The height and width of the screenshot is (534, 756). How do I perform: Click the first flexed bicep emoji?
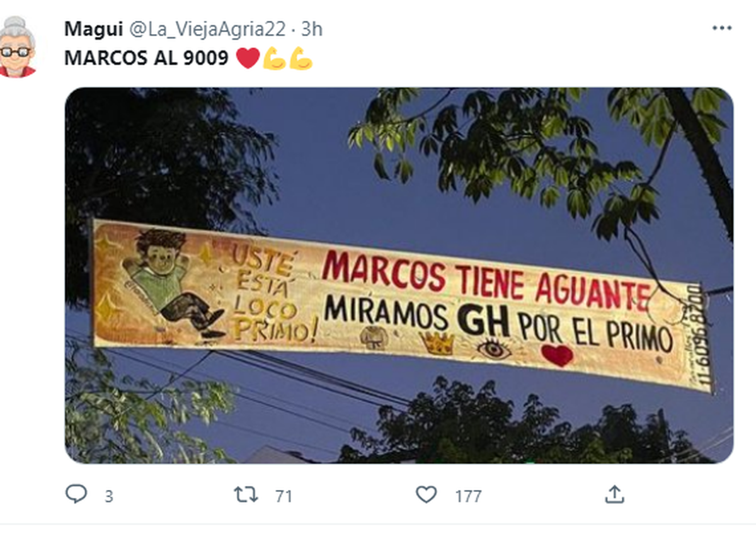click(x=275, y=59)
